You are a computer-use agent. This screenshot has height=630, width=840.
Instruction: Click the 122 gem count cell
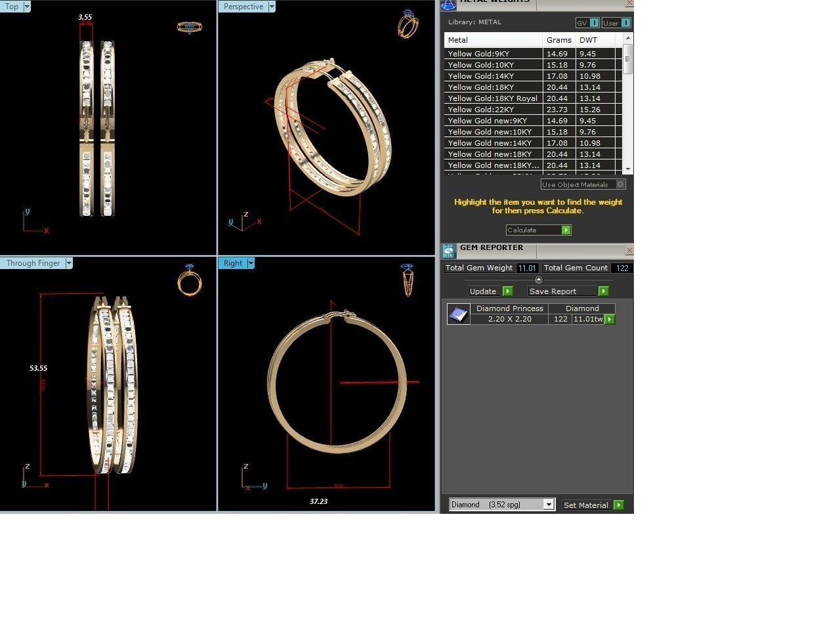point(560,319)
